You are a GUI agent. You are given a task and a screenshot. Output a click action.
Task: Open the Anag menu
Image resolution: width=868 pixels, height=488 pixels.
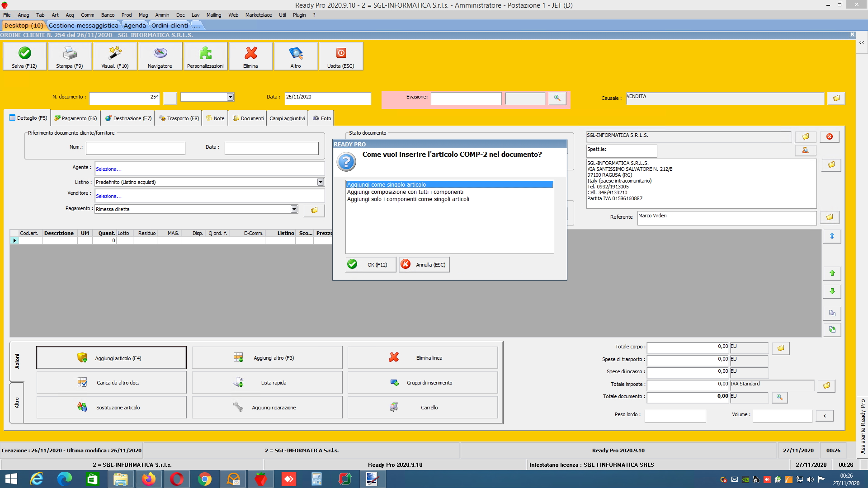23,15
